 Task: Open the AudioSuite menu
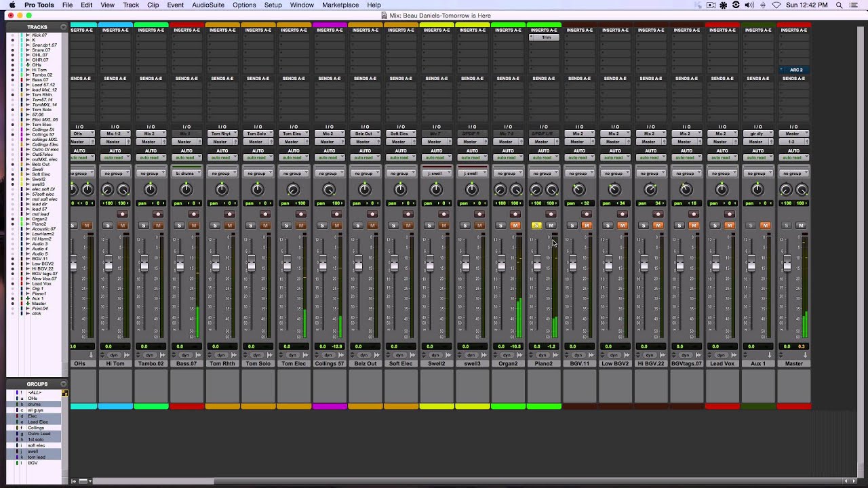(x=208, y=5)
